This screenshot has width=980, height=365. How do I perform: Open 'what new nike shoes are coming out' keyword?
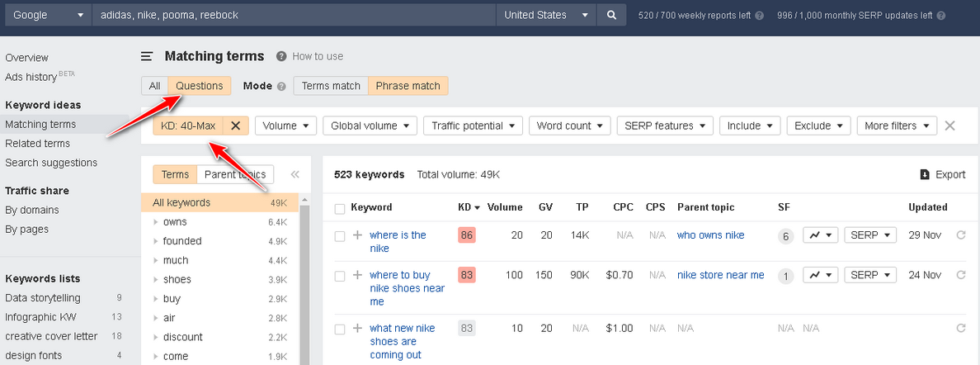click(403, 342)
